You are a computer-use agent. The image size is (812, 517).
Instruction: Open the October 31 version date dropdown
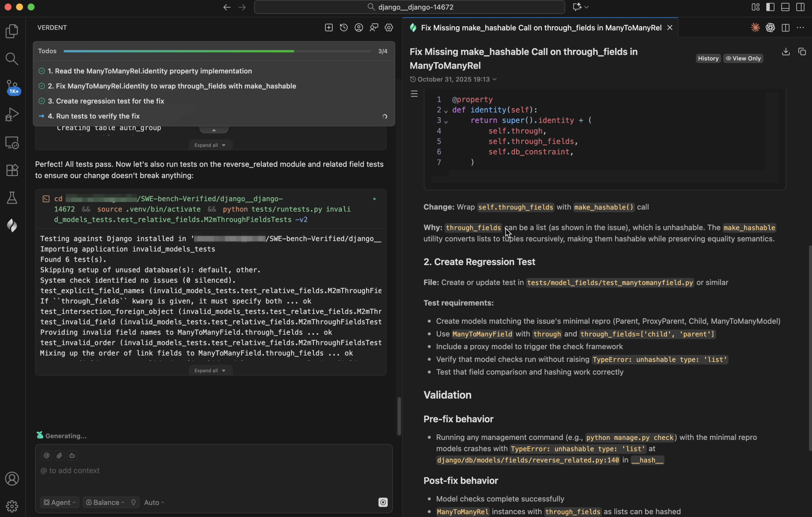pyautogui.click(x=453, y=79)
